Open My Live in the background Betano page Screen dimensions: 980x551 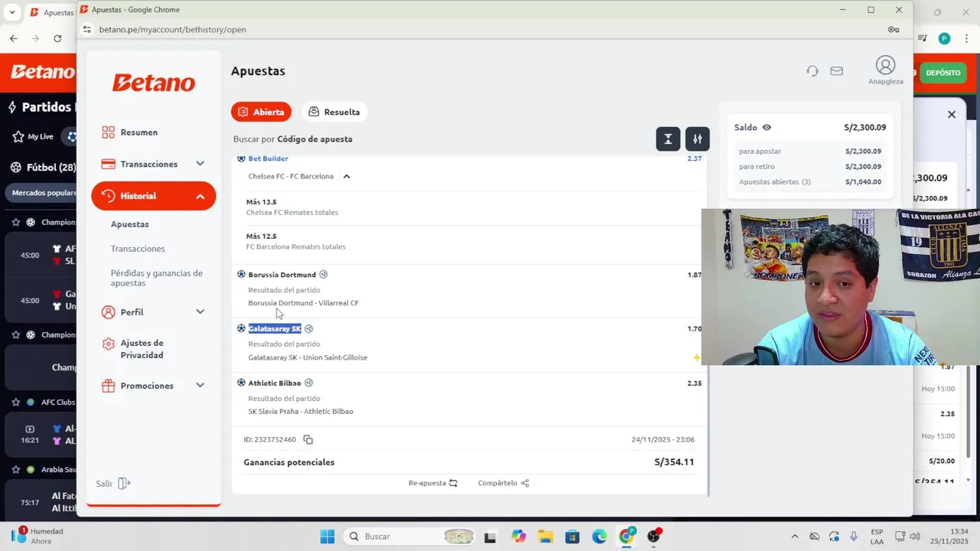pos(33,136)
